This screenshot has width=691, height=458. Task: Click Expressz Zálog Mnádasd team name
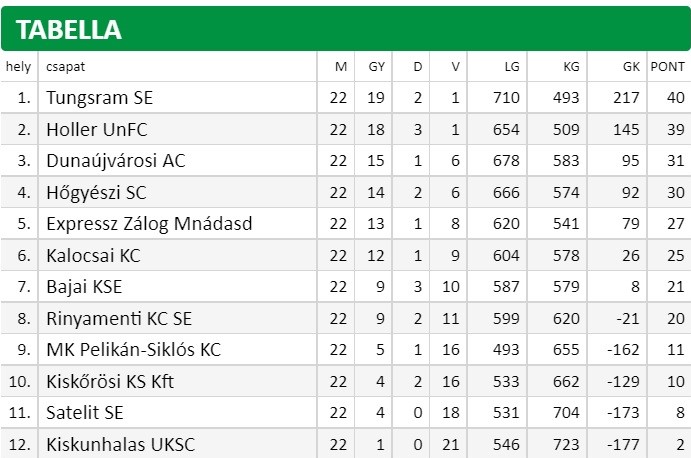pos(149,224)
